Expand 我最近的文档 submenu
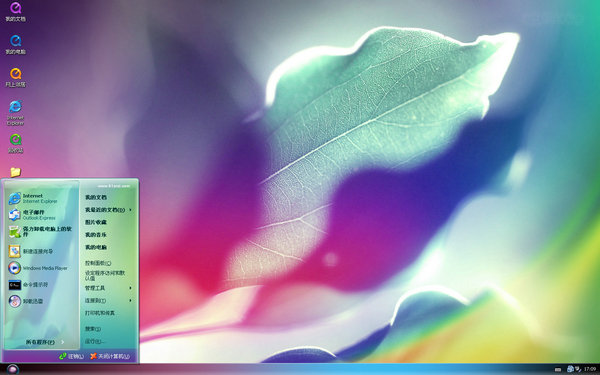The height and width of the screenshot is (375, 600). point(130,210)
